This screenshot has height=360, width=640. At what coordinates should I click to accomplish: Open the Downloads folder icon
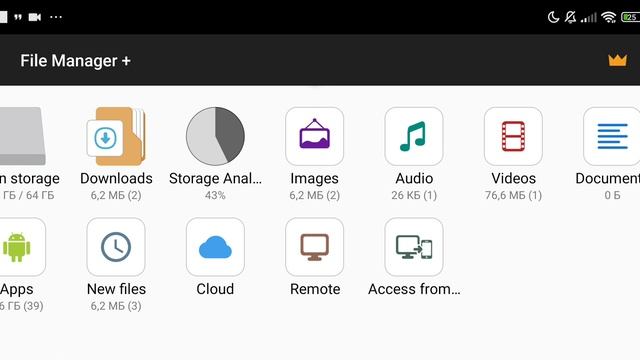(116, 136)
